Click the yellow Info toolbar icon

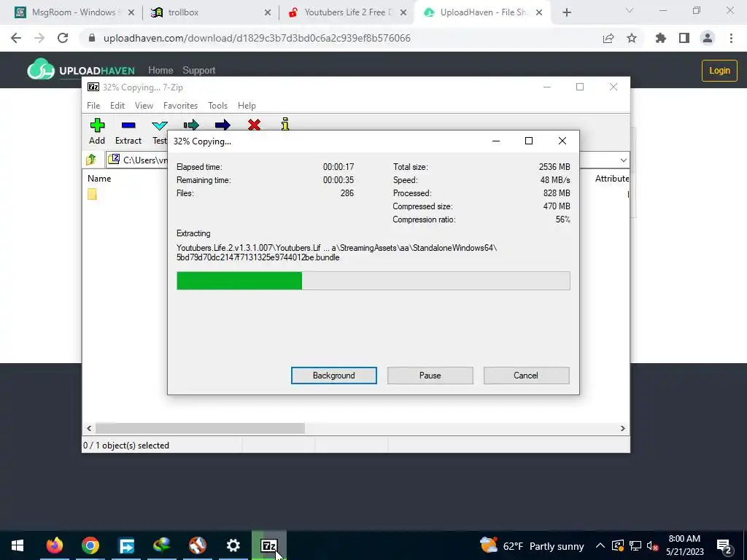285,124
